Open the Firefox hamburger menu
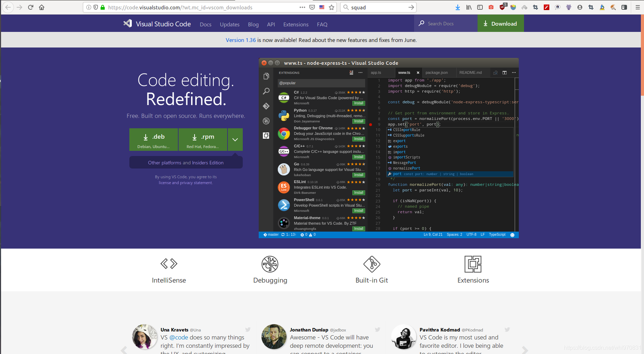 (637, 7)
